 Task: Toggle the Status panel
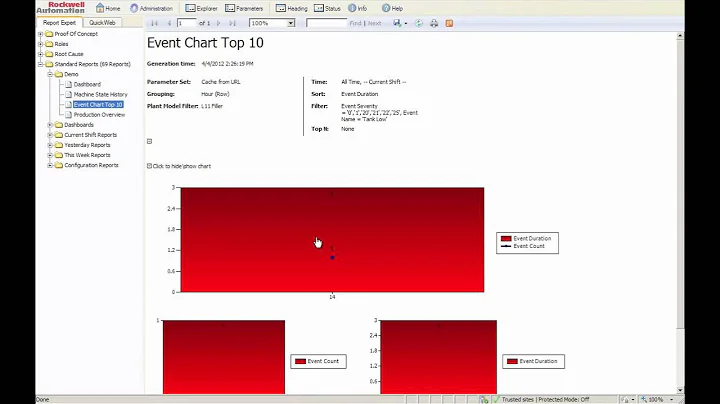pos(327,8)
